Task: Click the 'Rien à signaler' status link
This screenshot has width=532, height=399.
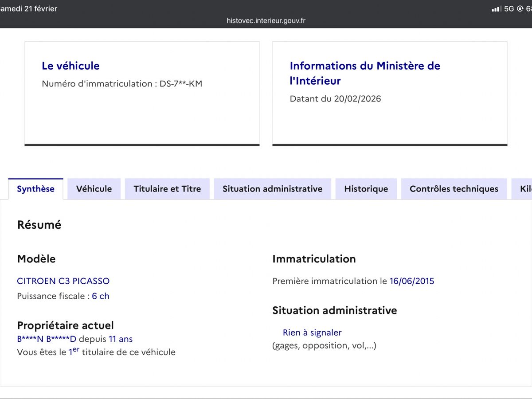Action: (x=313, y=332)
